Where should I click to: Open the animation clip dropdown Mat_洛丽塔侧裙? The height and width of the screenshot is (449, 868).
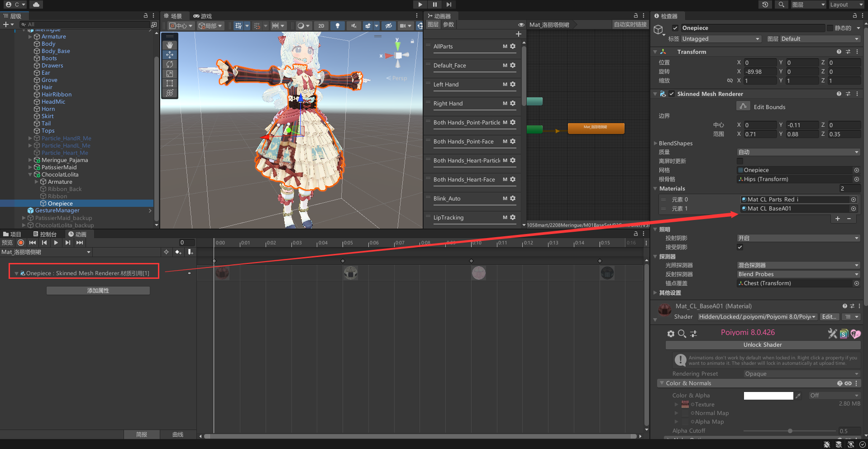[46, 252]
